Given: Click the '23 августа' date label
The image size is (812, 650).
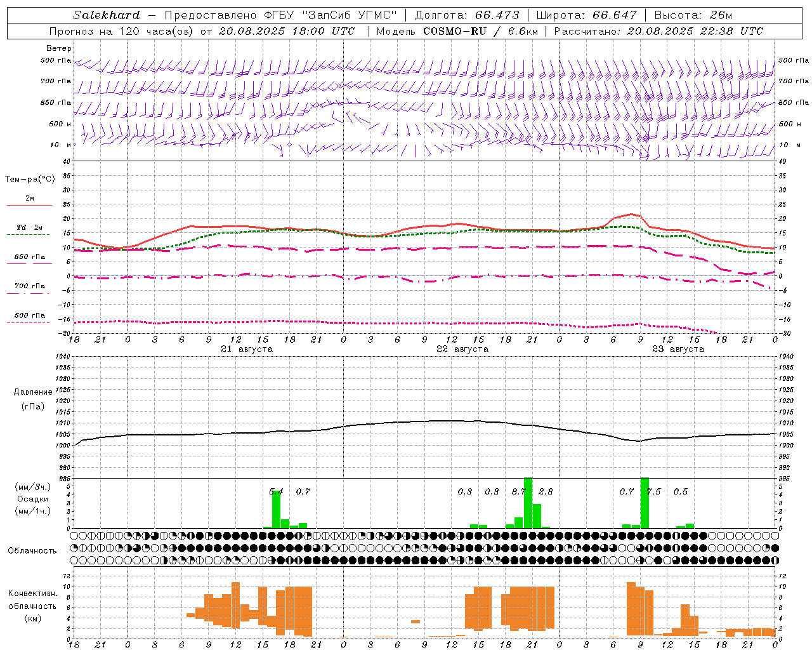Looking at the screenshot, I should [678, 349].
